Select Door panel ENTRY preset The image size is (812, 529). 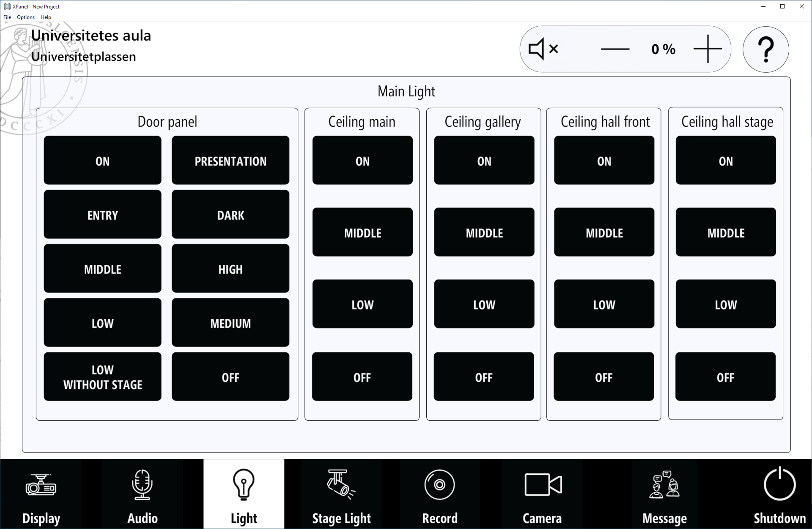coord(102,214)
